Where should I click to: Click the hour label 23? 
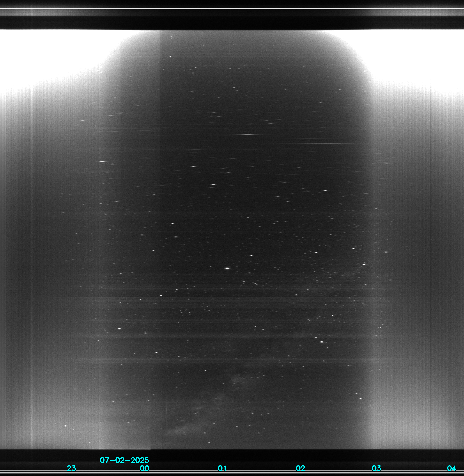coord(71,468)
